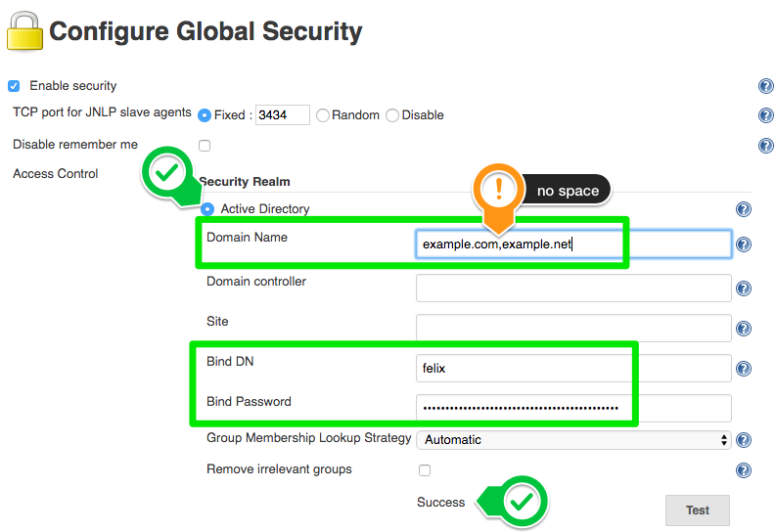
Task: Open help for Enable security option
Action: pos(765,86)
